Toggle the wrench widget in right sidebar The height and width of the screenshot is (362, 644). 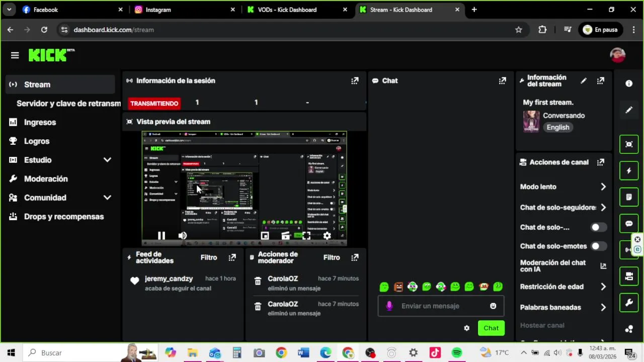pos(629,302)
